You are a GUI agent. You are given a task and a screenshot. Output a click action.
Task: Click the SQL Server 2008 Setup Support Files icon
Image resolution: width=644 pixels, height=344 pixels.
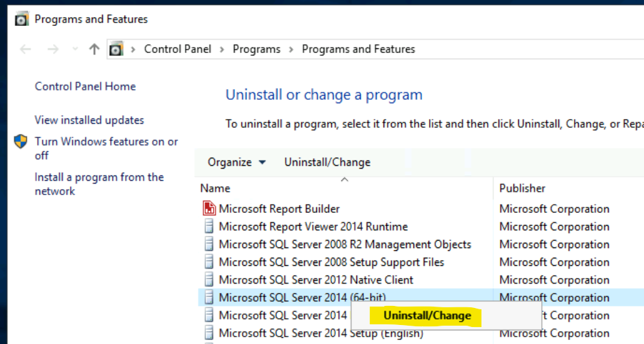pos(209,262)
